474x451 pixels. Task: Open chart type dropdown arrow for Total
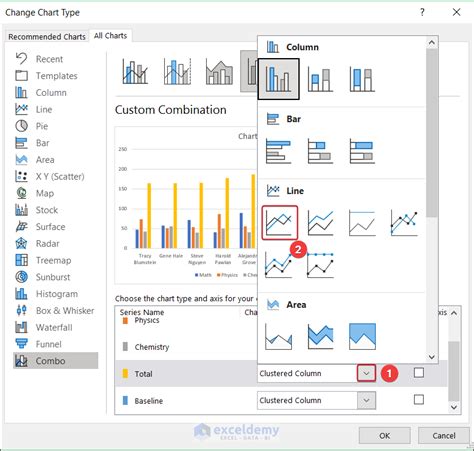point(366,373)
